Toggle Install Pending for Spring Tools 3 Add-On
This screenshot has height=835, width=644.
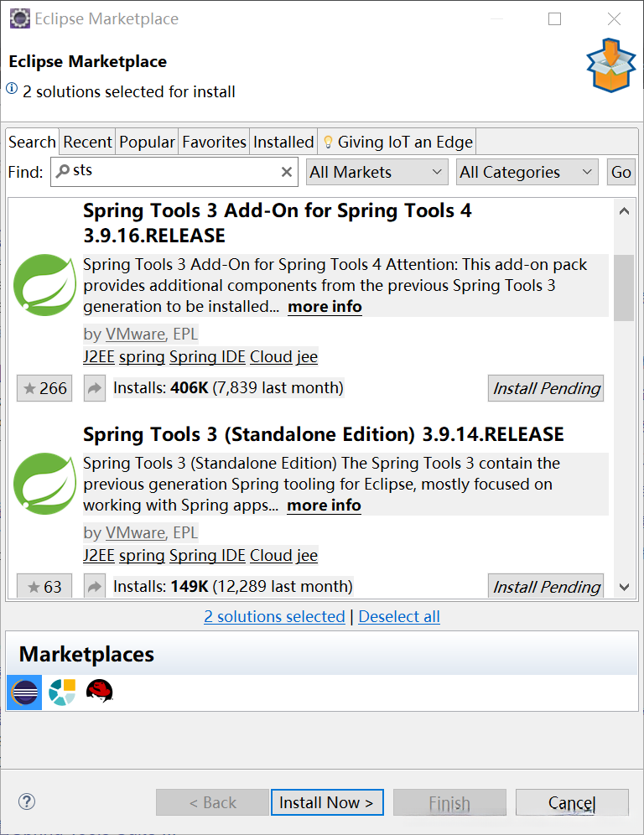(546, 388)
